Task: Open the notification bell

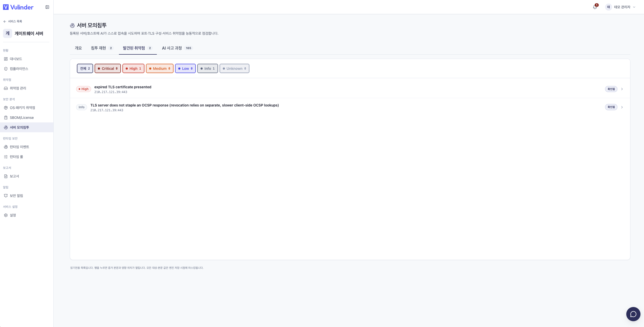Action: point(595,7)
